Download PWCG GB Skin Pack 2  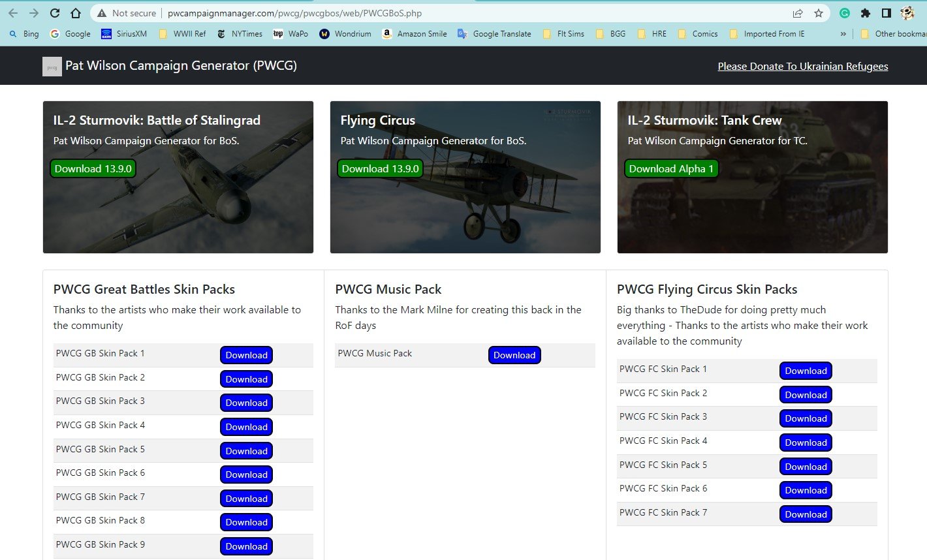pos(246,379)
